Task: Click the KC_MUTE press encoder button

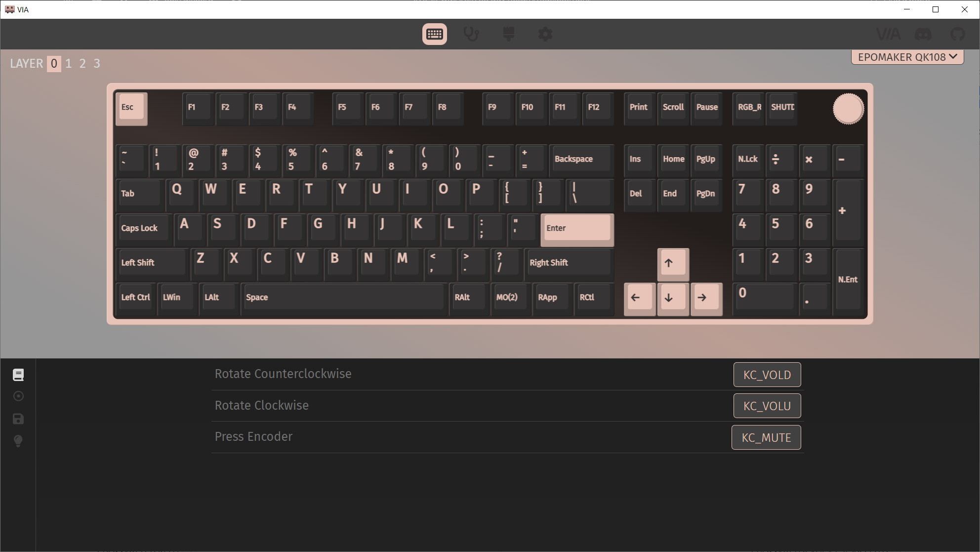Action: click(766, 437)
